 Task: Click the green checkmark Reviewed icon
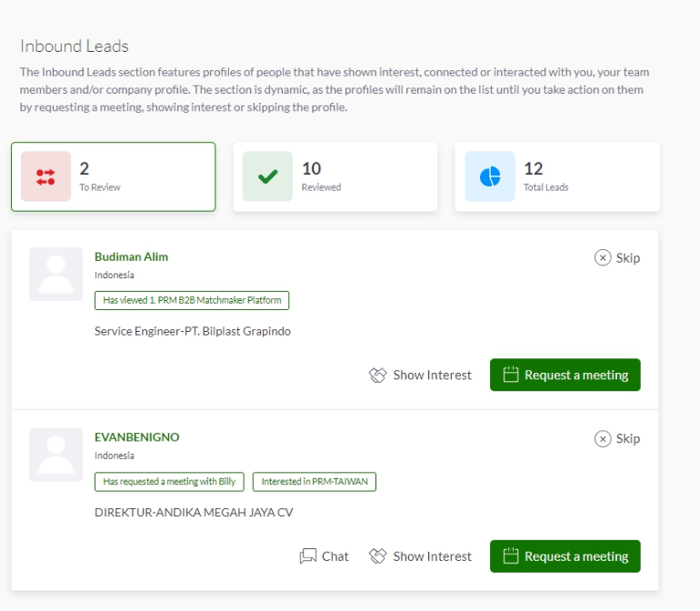[x=267, y=176]
